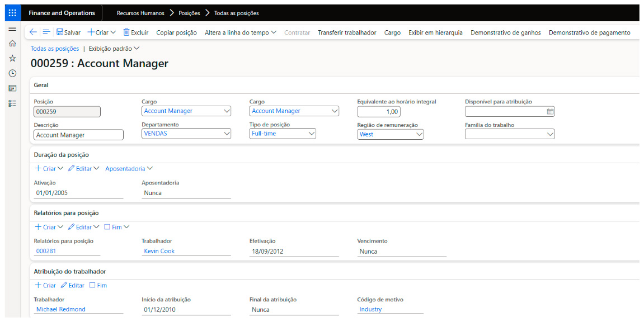Open calendar picker for Disponível para atribuição

(x=549, y=111)
